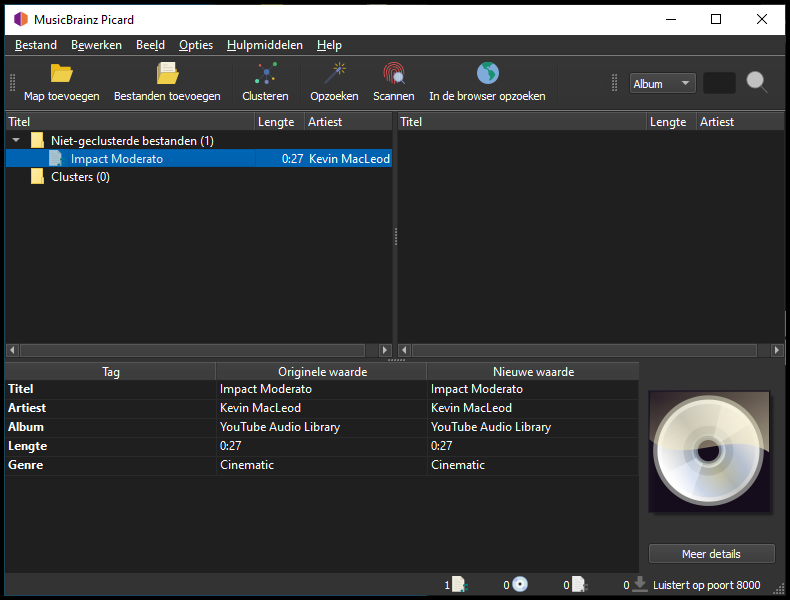Sort left pane by Artiest column
The height and width of the screenshot is (600, 790).
[348, 122]
